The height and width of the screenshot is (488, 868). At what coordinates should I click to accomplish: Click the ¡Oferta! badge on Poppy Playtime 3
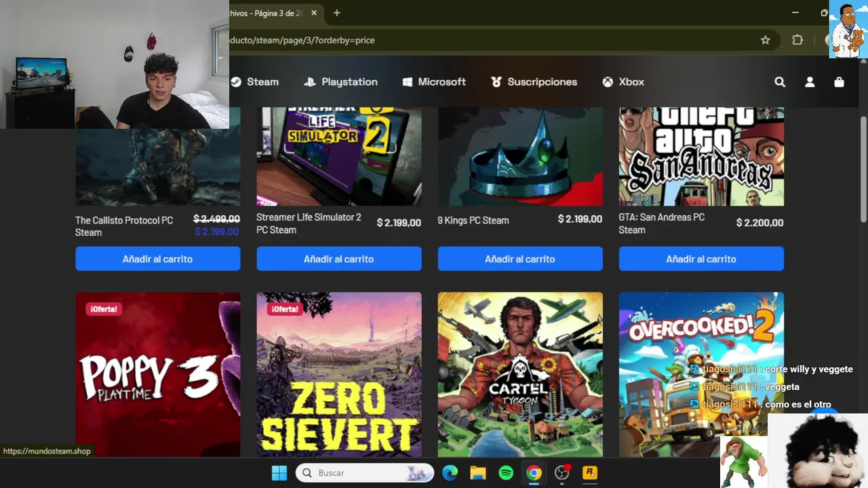pyautogui.click(x=104, y=309)
